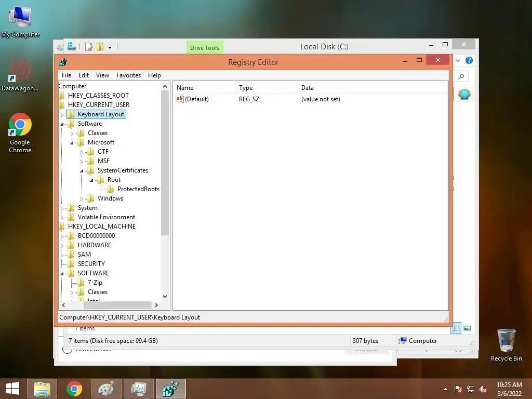Image resolution: width=532 pixels, height=399 pixels.
Task: Select the ProtectedRoots folder icon
Action: 111,189
